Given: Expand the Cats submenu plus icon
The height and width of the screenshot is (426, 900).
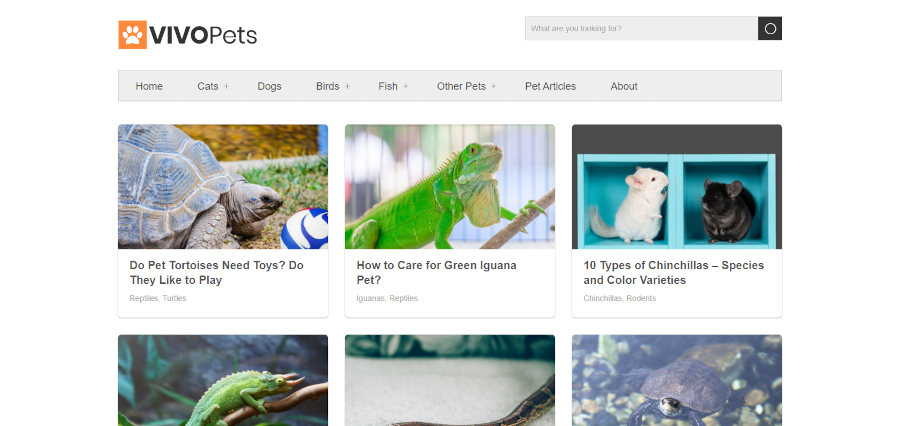Looking at the screenshot, I should click(226, 87).
